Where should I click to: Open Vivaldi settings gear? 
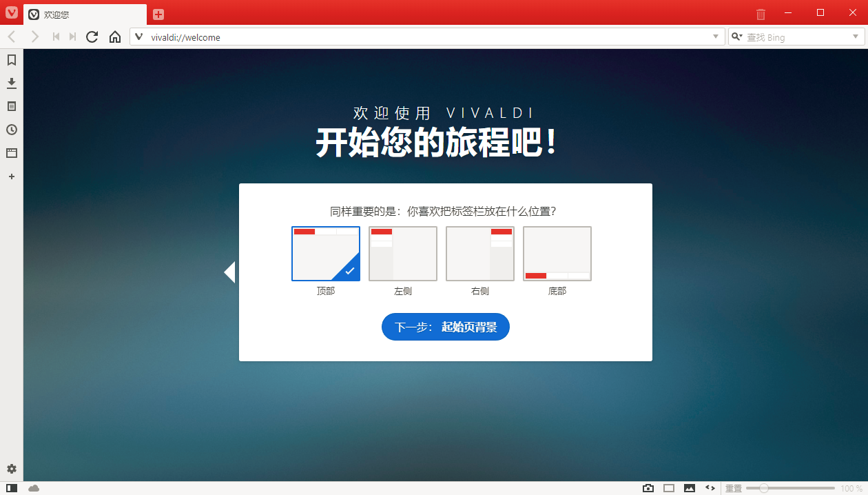coord(12,469)
